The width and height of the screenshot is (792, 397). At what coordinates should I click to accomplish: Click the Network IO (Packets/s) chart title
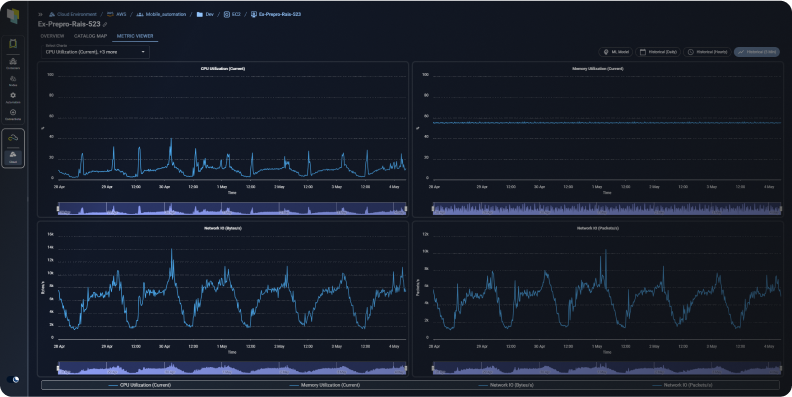tap(598, 228)
